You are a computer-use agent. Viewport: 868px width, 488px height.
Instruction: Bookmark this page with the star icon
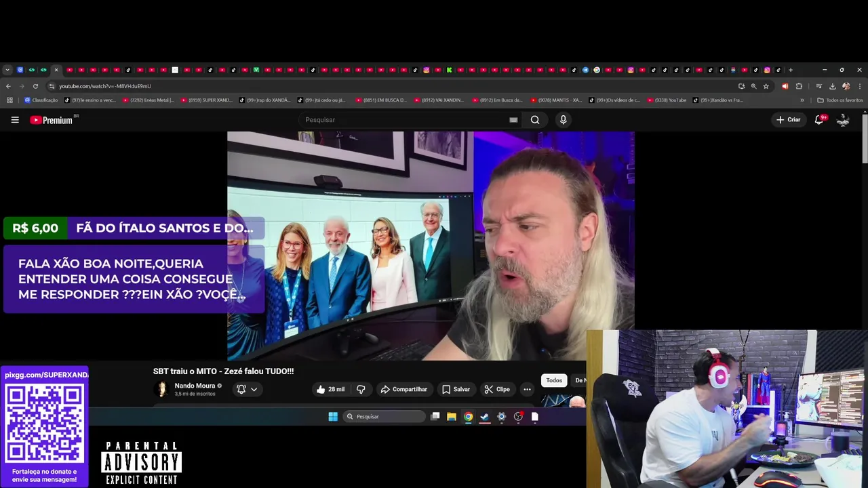(x=766, y=86)
